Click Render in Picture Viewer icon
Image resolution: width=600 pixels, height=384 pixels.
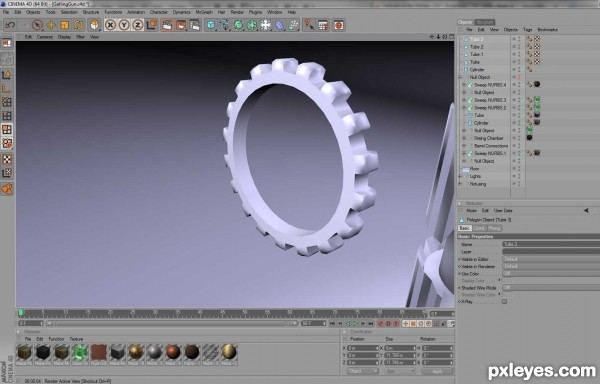coord(181,25)
